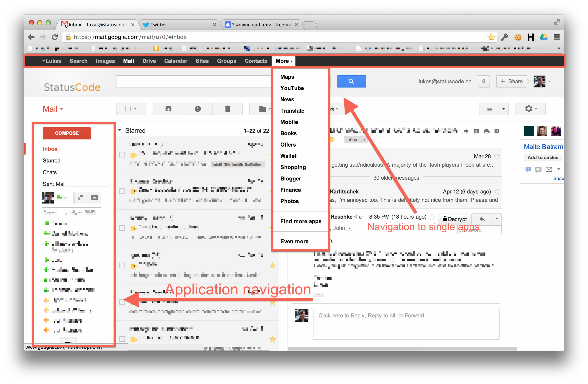
Task: Click the archive icon in the mail toolbar
Action: click(x=168, y=109)
